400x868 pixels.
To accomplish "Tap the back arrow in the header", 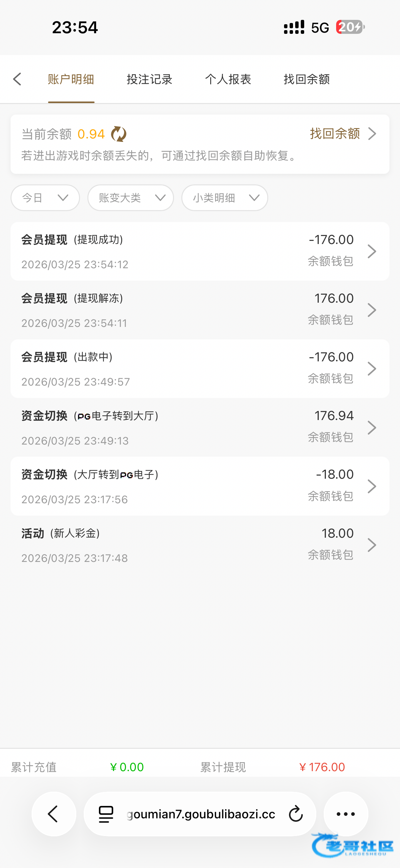I will coord(17,79).
